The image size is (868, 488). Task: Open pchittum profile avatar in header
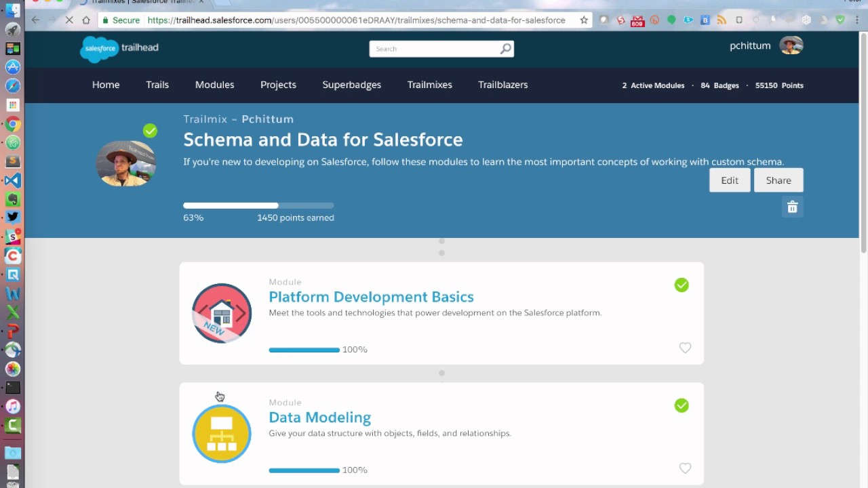(x=791, y=45)
